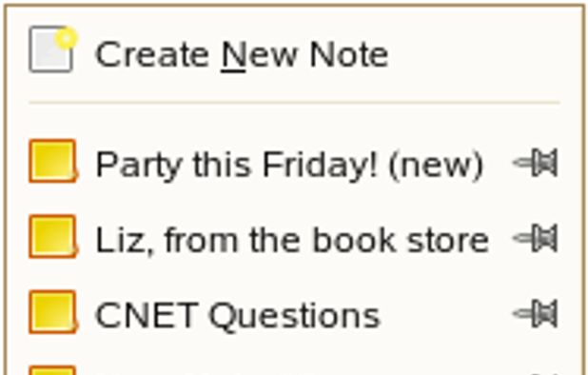
Task: Click the word Questions in the CNET entry
Action: tap(294, 316)
